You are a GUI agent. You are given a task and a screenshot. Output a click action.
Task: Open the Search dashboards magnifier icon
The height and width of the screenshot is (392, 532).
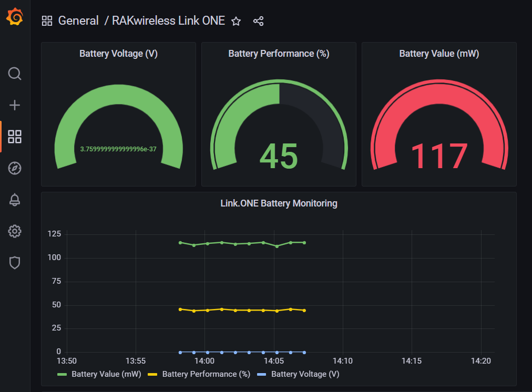coord(15,74)
